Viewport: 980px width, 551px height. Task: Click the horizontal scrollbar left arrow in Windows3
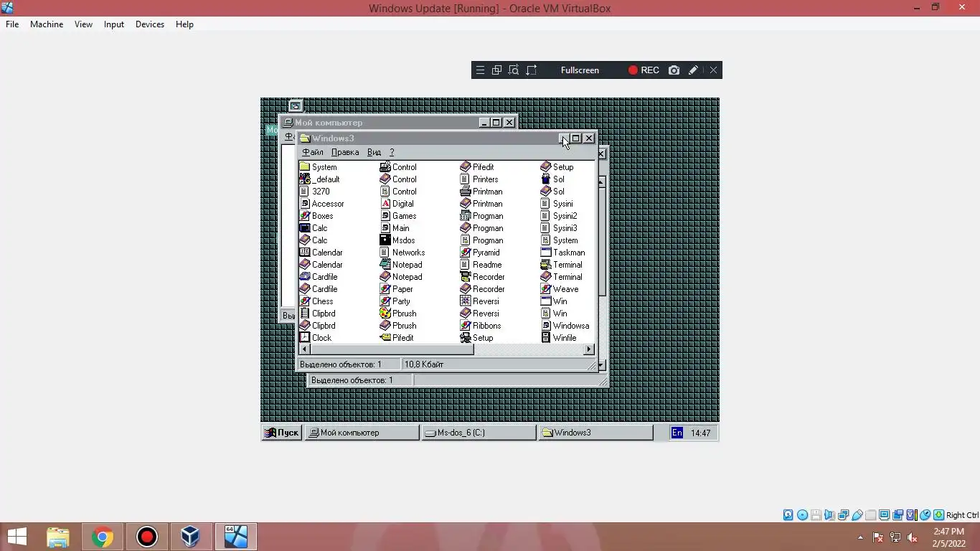(304, 349)
